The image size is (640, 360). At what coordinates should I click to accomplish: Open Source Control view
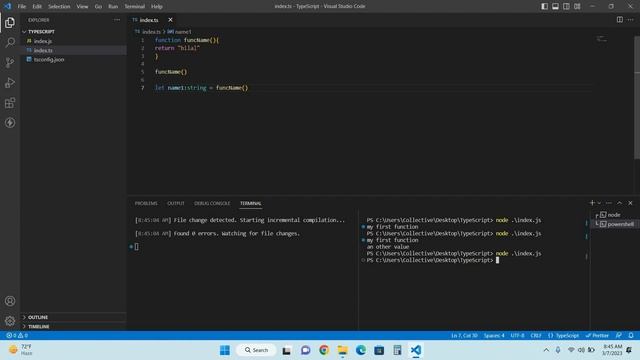[x=10, y=62]
